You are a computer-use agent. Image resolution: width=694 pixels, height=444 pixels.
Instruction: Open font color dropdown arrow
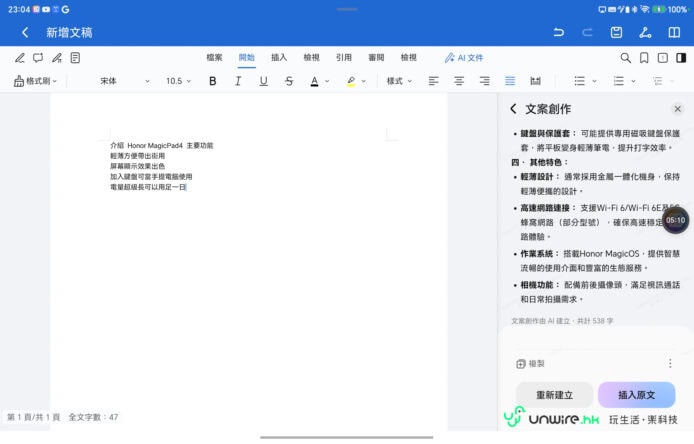point(327,81)
